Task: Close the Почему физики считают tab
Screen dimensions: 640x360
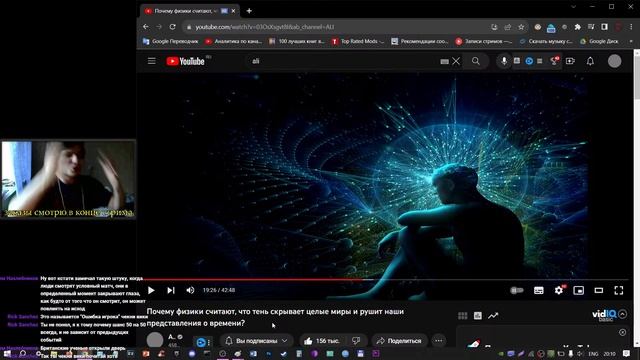Action: click(x=233, y=11)
